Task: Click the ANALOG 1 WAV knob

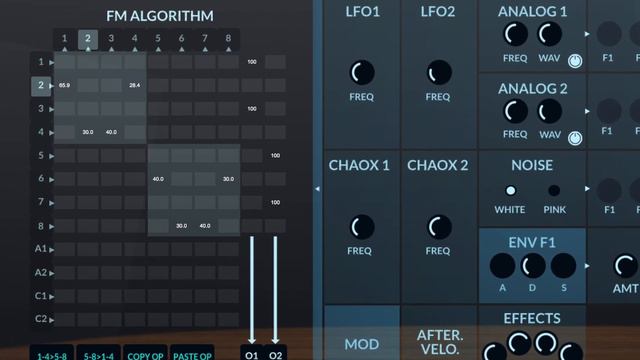Action: pos(549,34)
